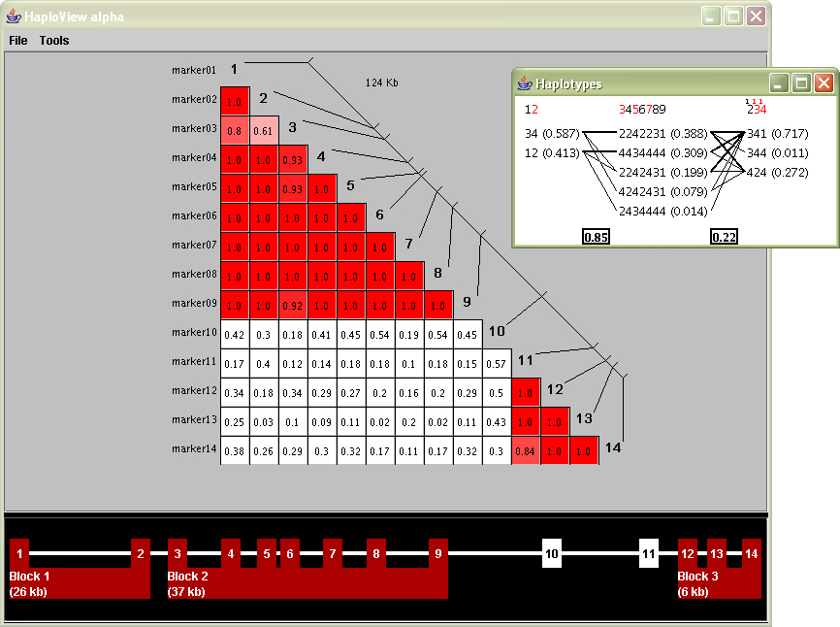The image size is (840, 627).
Task: Click the 0.03 cell in marker13 row
Action: pos(264,422)
